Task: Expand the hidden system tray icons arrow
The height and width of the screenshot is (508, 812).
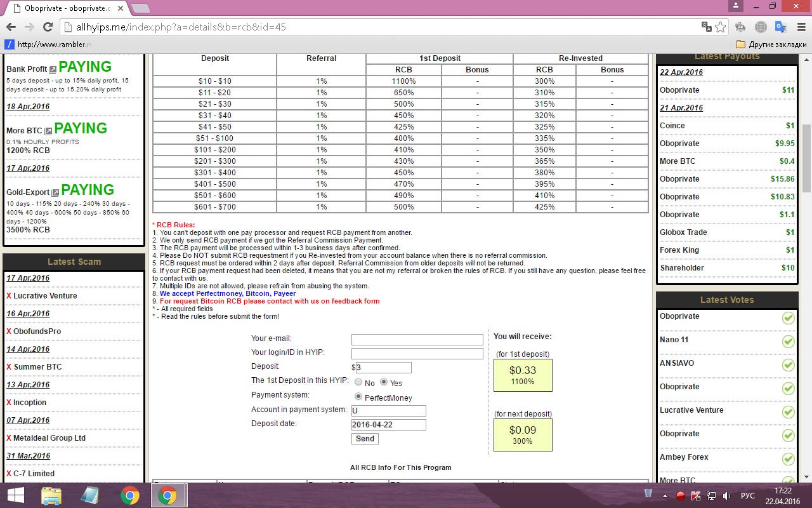Action: [x=665, y=495]
